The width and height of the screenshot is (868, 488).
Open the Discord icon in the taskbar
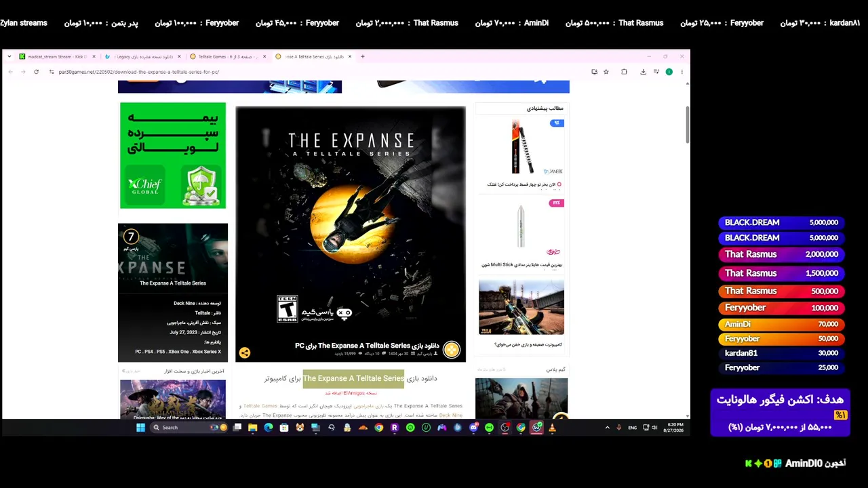click(473, 428)
